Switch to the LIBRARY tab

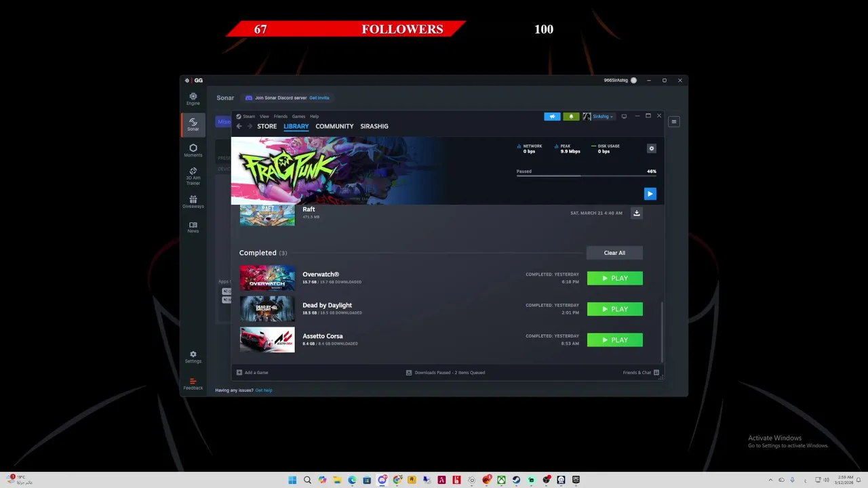point(296,126)
